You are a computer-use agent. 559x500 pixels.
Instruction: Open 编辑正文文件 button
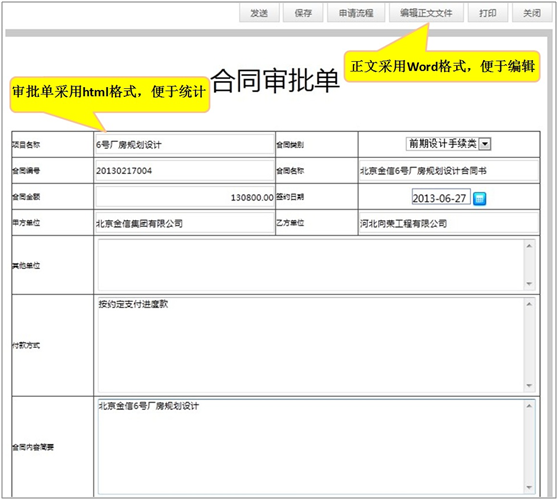point(426,13)
